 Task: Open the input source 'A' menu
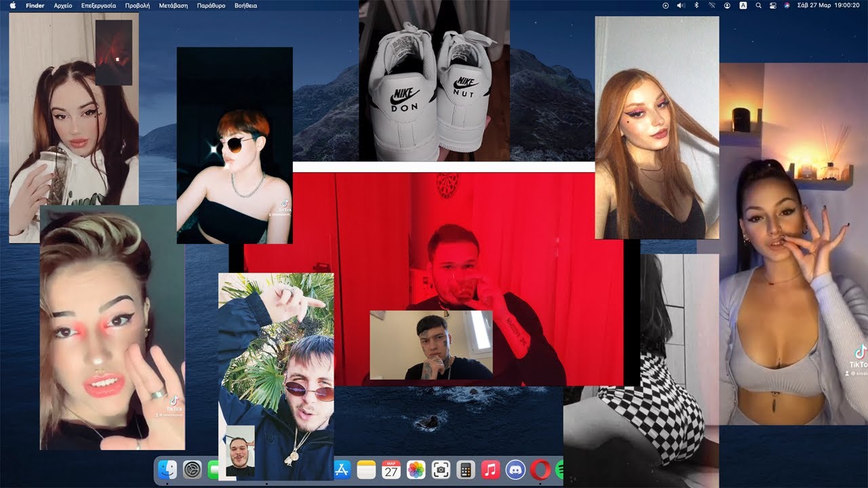click(743, 5)
